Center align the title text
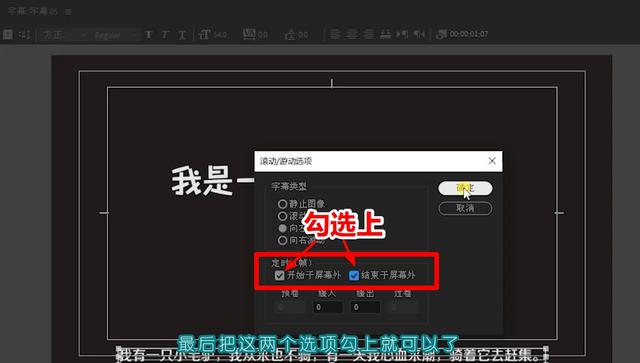640x363 pixels. click(352, 35)
